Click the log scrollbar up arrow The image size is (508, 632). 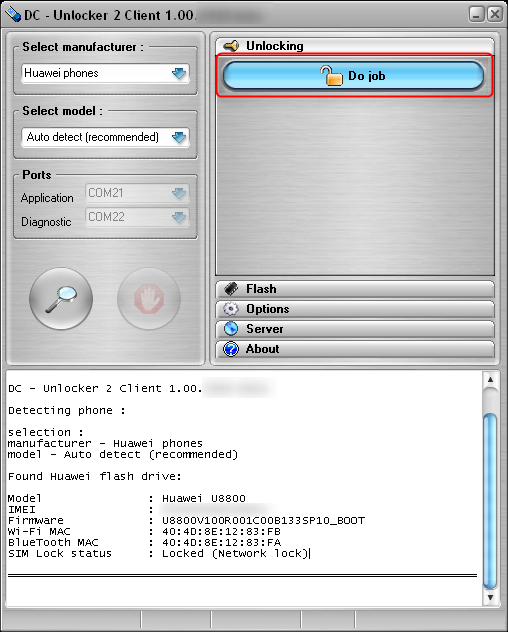click(x=490, y=379)
